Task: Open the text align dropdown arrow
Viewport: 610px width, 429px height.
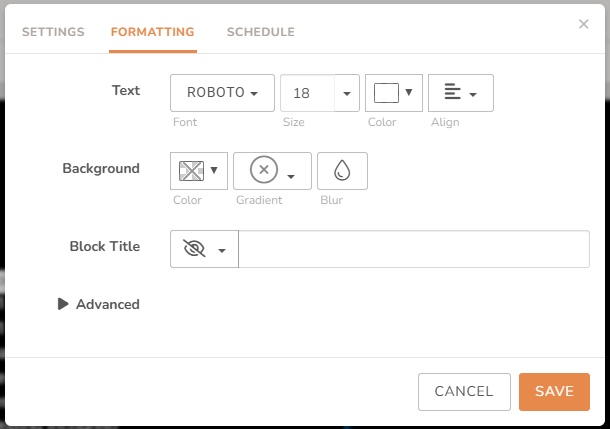Action: 473,94
